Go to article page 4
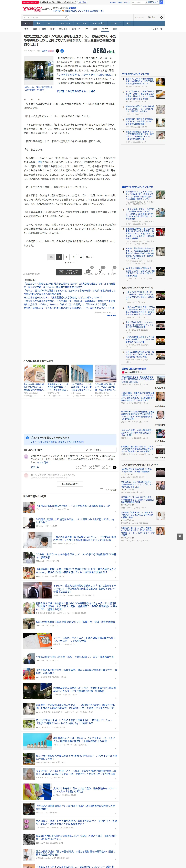 (x=81, y=257)
